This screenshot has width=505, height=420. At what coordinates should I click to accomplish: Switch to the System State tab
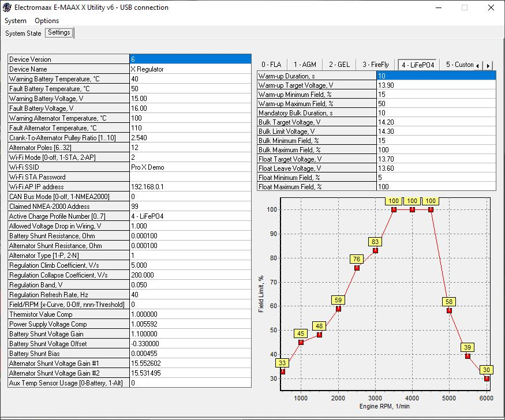(x=23, y=33)
